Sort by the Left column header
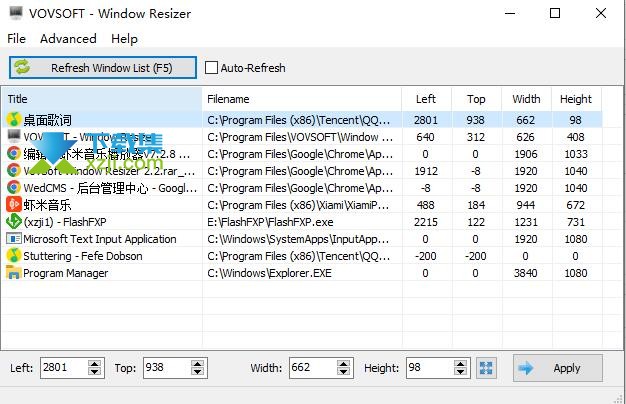The image size is (626, 404). click(x=426, y=99)
